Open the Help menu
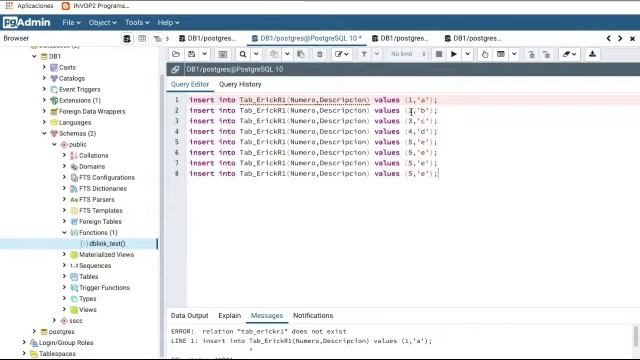640x360 pixels. click(x=168, y=22)
